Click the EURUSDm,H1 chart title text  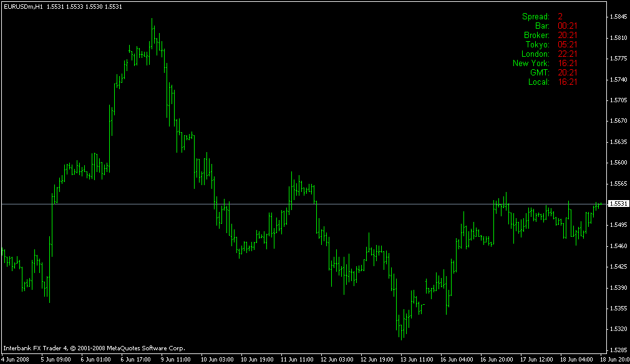23,7
